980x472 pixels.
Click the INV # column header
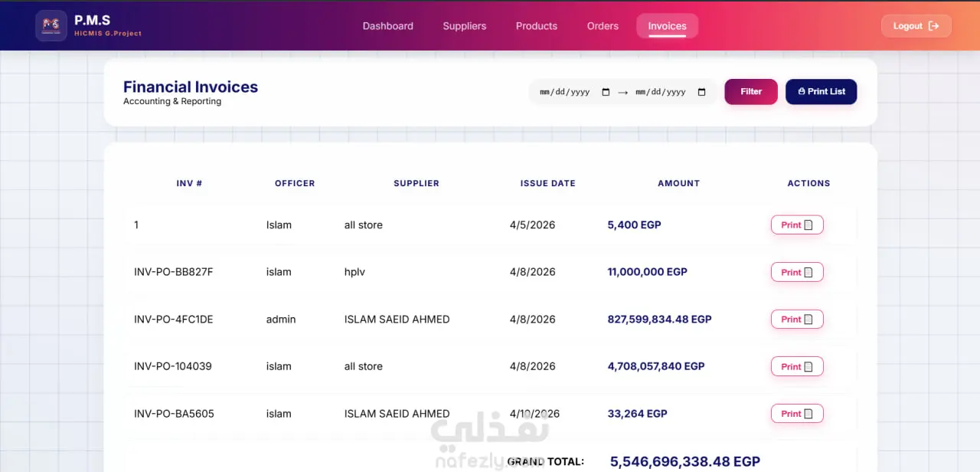coord(189,183)
